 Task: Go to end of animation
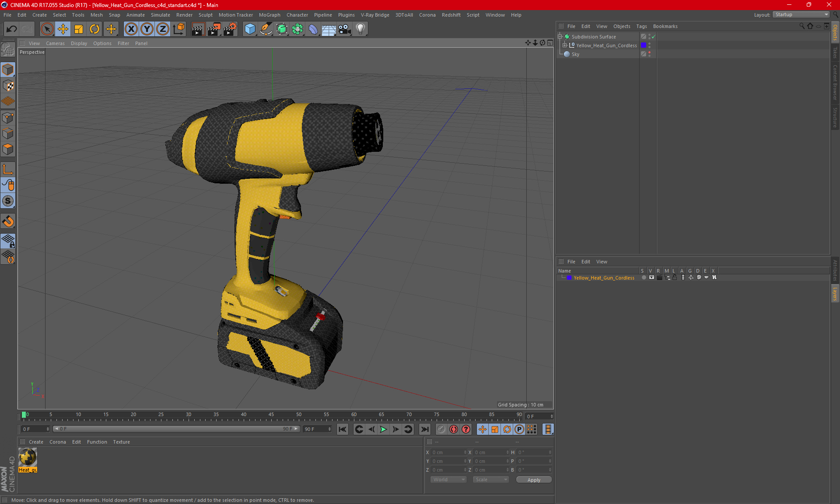pyautogui.click(x=424, y=429)
